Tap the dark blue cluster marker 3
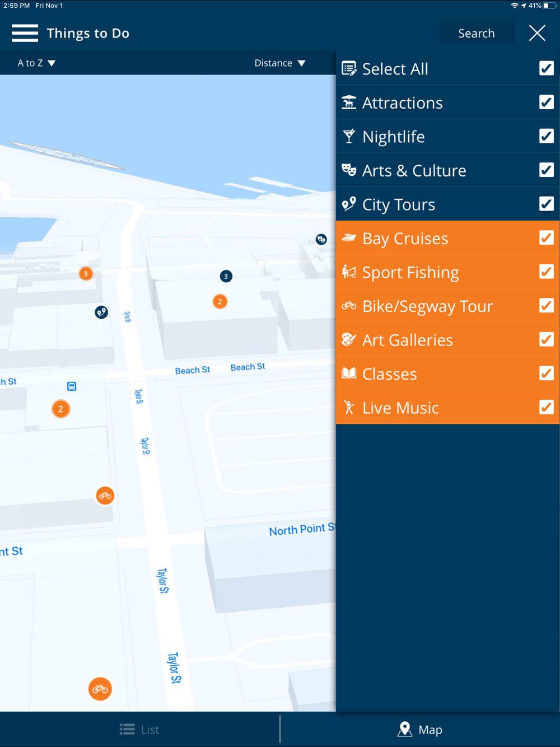This screenshot has height=747, width=560. (x=226, y=276)
